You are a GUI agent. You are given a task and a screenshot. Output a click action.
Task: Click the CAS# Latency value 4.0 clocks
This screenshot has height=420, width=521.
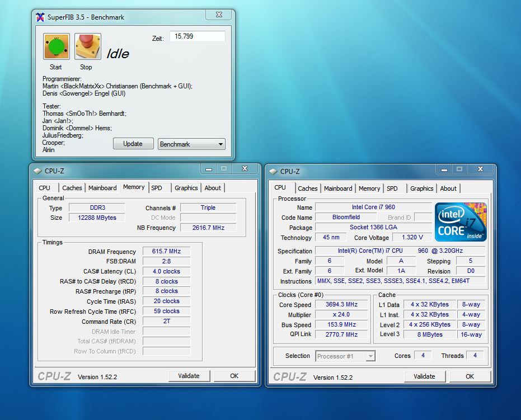point(166,271)
